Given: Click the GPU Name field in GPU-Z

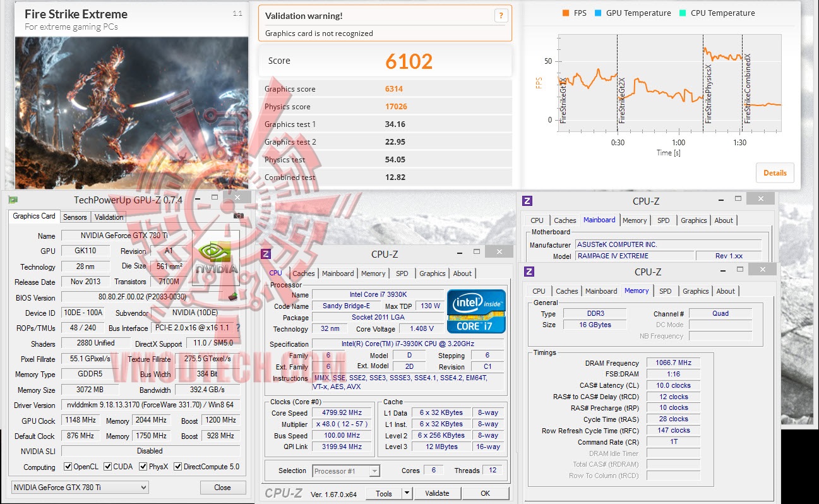Looking at the screenshot, I should tap(125, 236).
